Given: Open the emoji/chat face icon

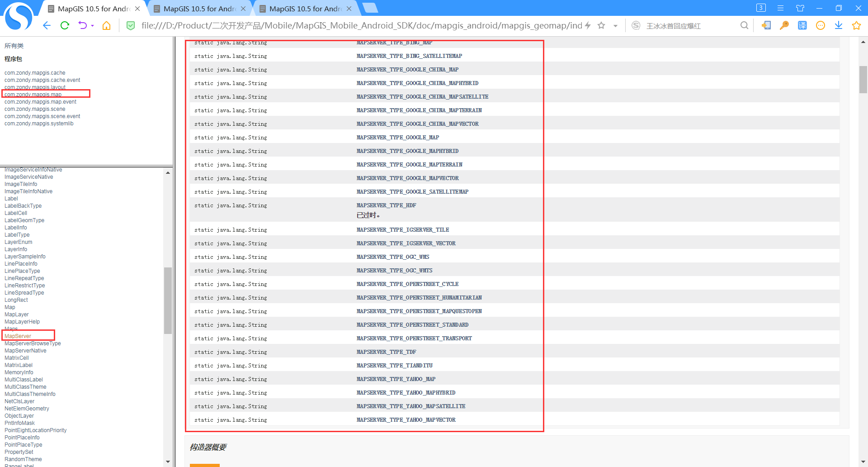Looking at the screenshot, I should pyautogui.click(x=821, y=26).
